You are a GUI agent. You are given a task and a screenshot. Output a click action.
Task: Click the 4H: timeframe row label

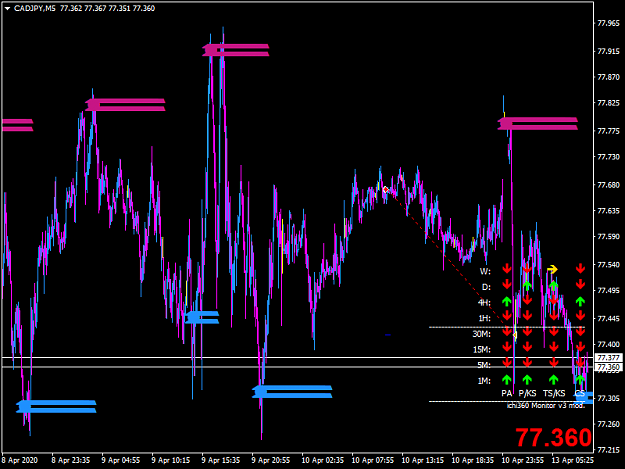484,303
